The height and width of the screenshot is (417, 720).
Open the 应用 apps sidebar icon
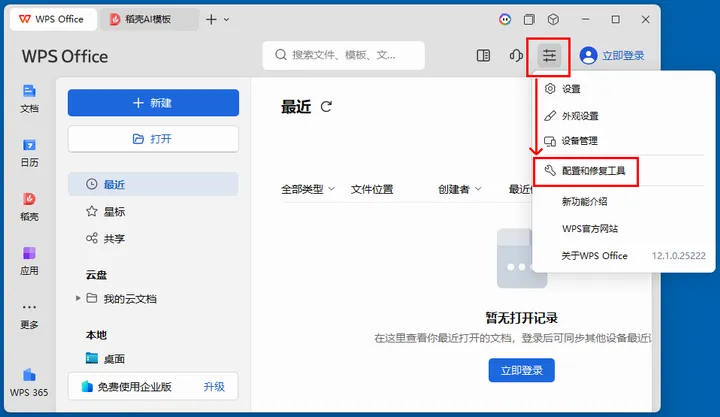(29, 261)
